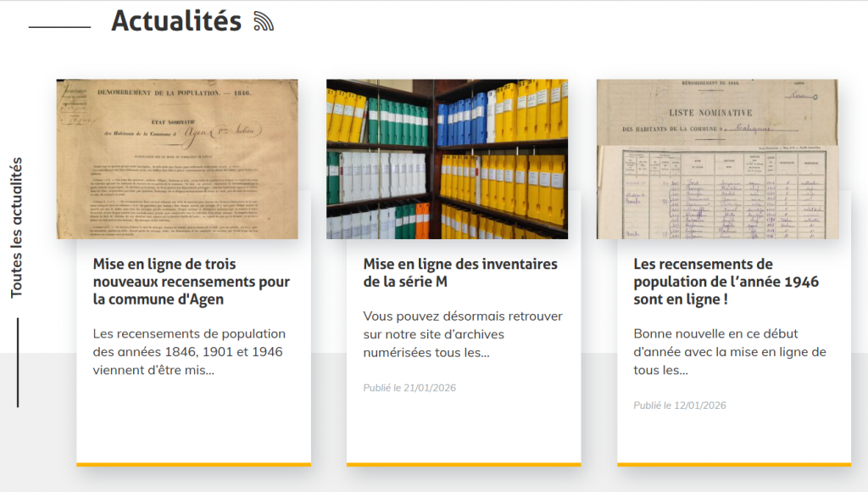Screen dimensions: 868x492
Task: Click the Publié le 12/01/2026 date label
Action: pos(679,405)
